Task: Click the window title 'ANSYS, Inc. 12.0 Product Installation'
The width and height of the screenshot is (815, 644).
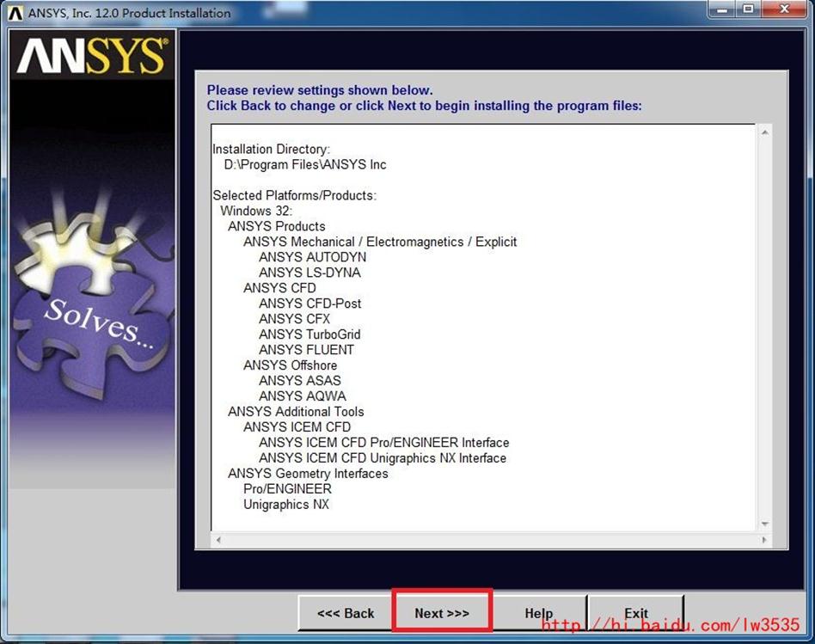Action: tap(130, 13)
